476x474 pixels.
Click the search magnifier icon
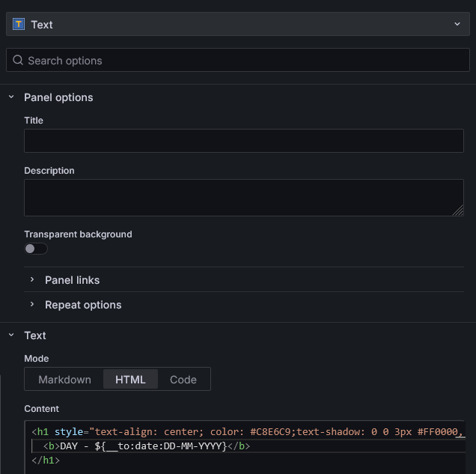18,61
